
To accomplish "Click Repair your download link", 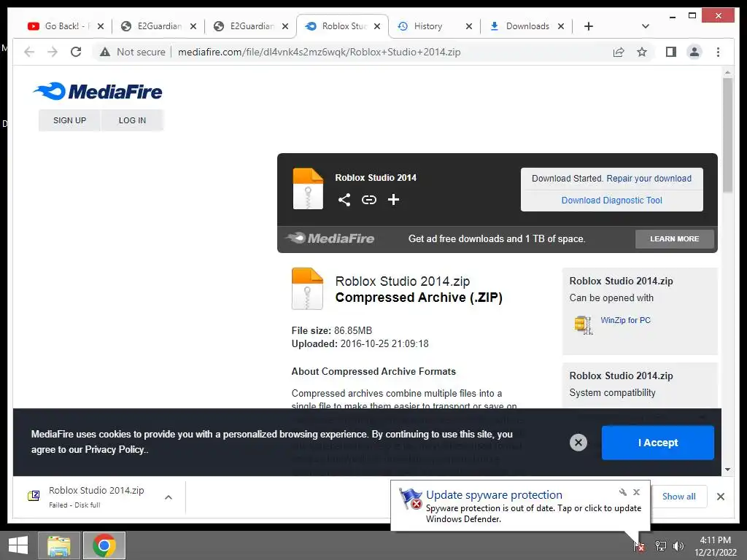I will click(x=649, y=179).
